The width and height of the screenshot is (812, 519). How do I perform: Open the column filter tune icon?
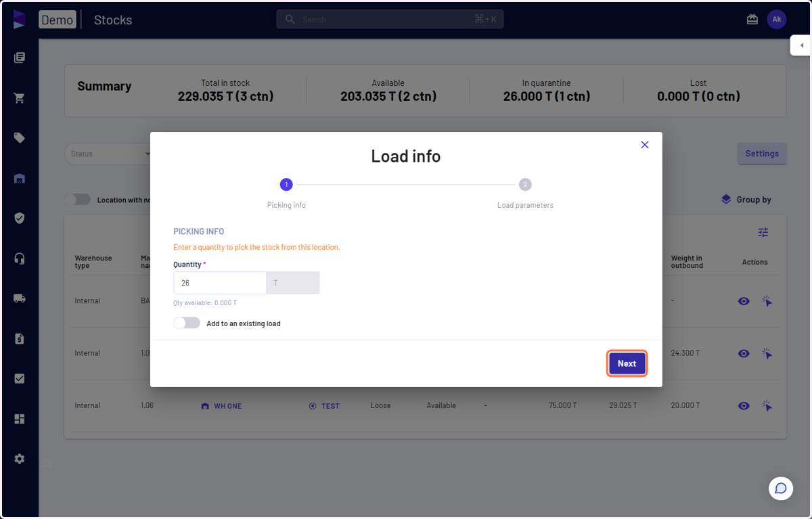tap(763, 232)
